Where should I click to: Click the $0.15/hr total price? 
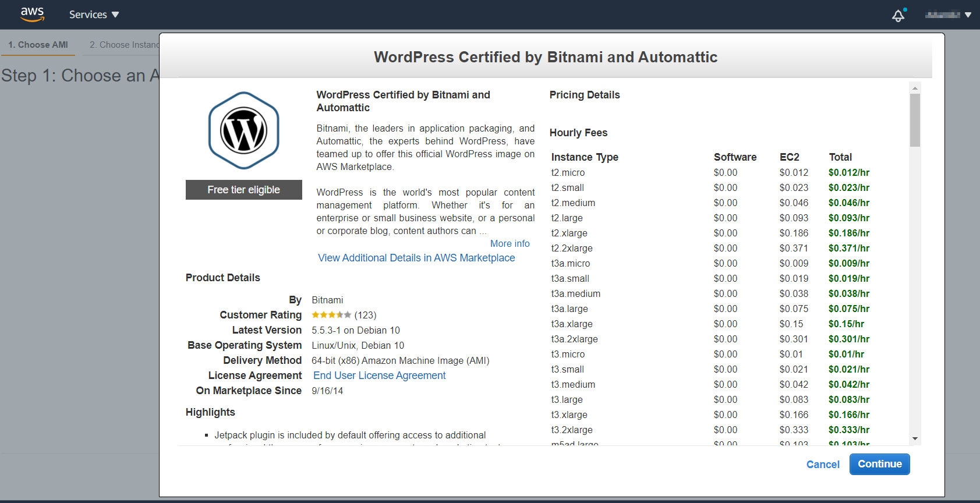(846, 324)
